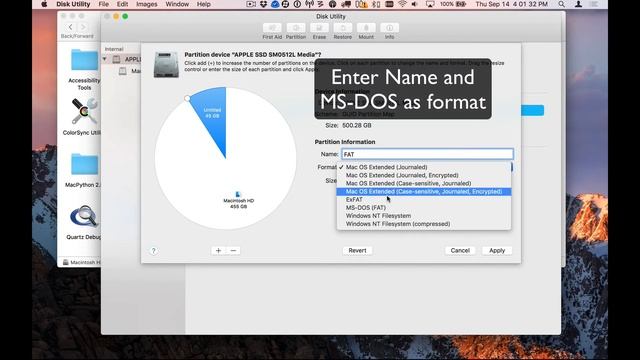Open the Edit menu
This screenshot has height=360, width=640.
(x=122, y=4)
